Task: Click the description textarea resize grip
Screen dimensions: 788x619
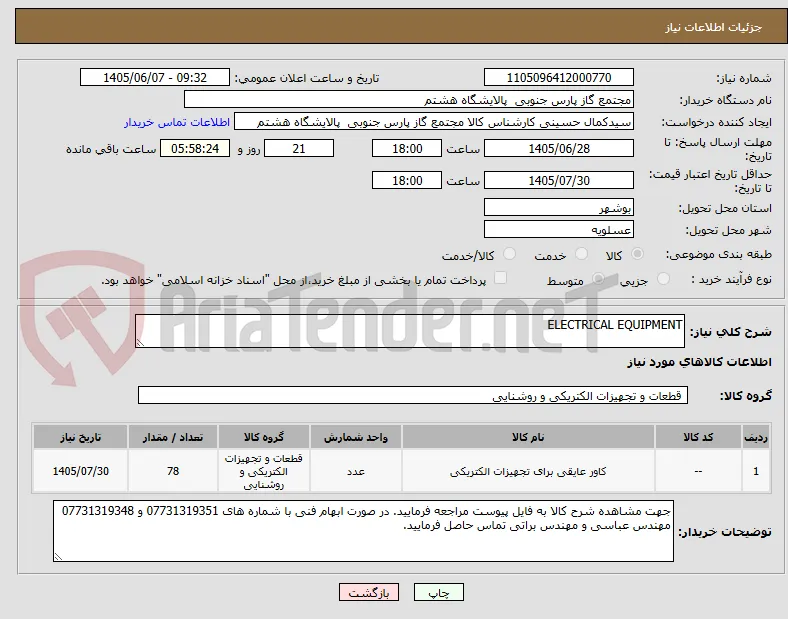Action: (x=140, y=342)
